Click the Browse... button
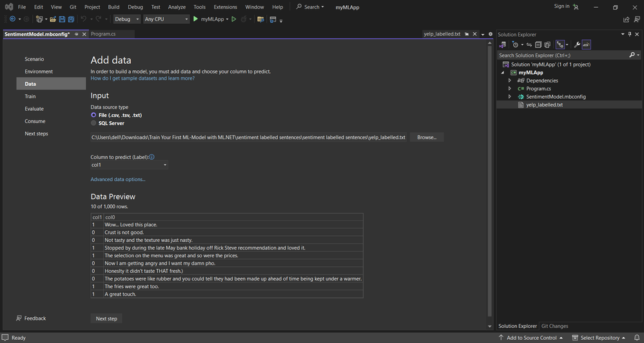The height and width of the screenshot is (343, 644). [427, 137]
